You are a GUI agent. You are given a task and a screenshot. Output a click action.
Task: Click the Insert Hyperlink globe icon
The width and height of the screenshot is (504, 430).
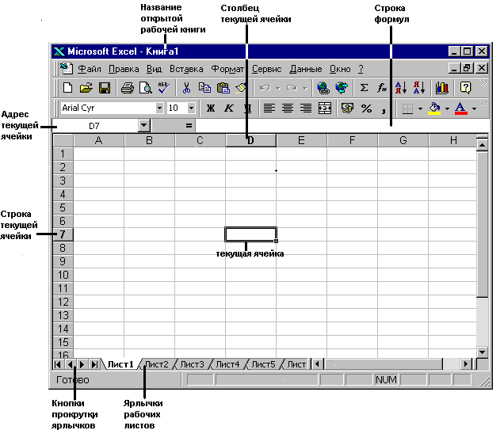click(323, 88)
